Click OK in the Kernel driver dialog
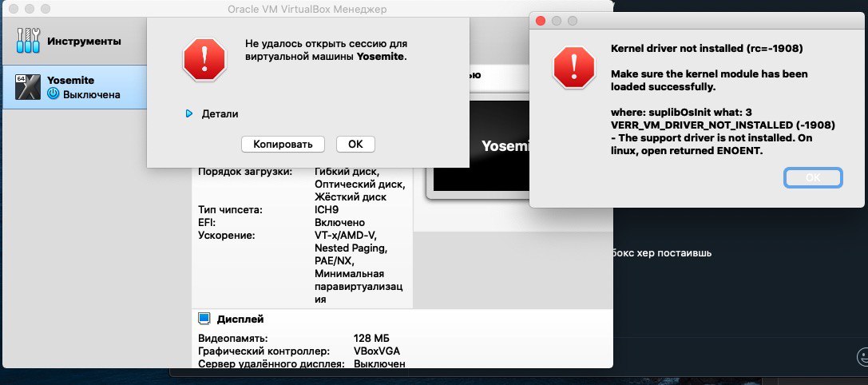Image resolution: width=868 pixels, height=385 pixels. coord(813,178)
